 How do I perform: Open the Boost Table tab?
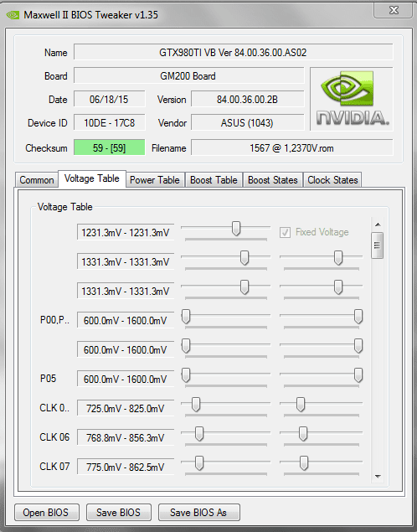pyautogui.click(x=214, y=180)
